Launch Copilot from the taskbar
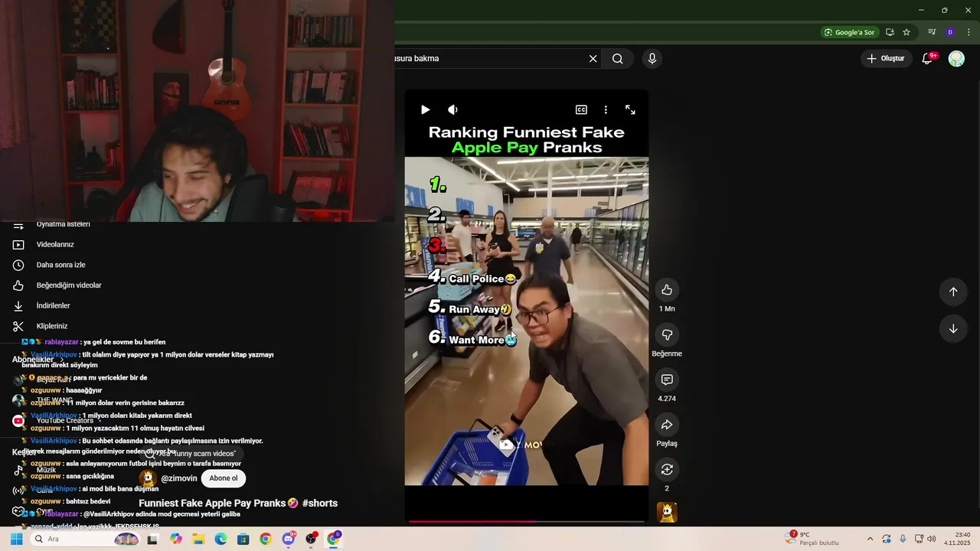 coord(176,539)
